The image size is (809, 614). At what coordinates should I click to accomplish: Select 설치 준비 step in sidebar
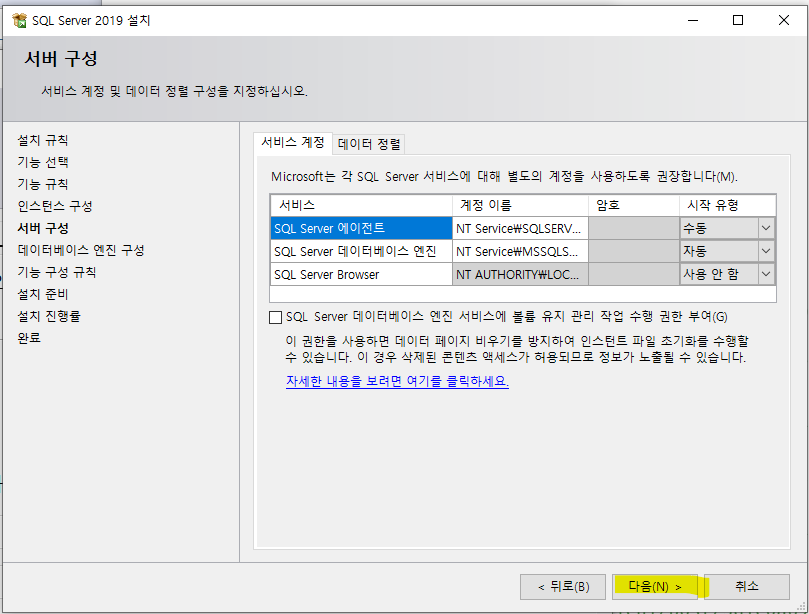click(43, 294)
